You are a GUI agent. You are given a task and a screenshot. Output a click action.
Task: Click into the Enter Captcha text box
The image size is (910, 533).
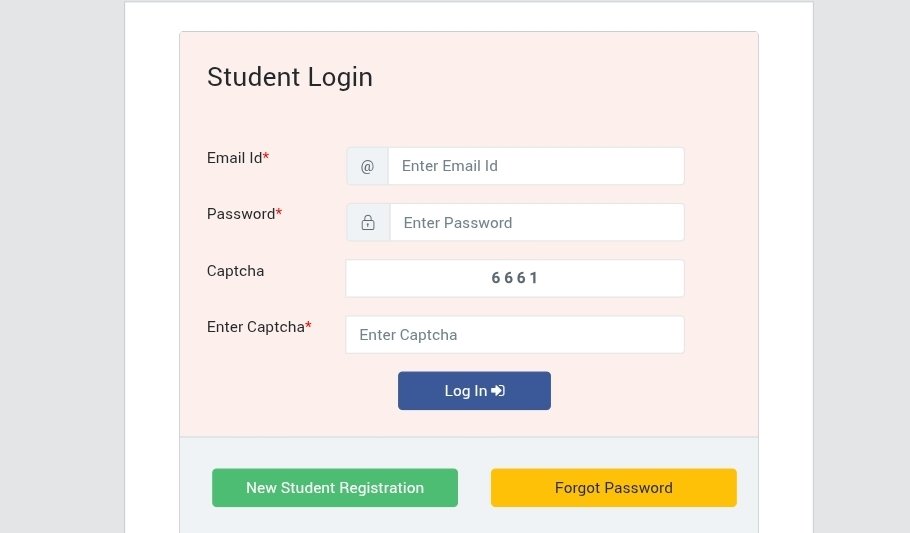click(x=514, y=335)
